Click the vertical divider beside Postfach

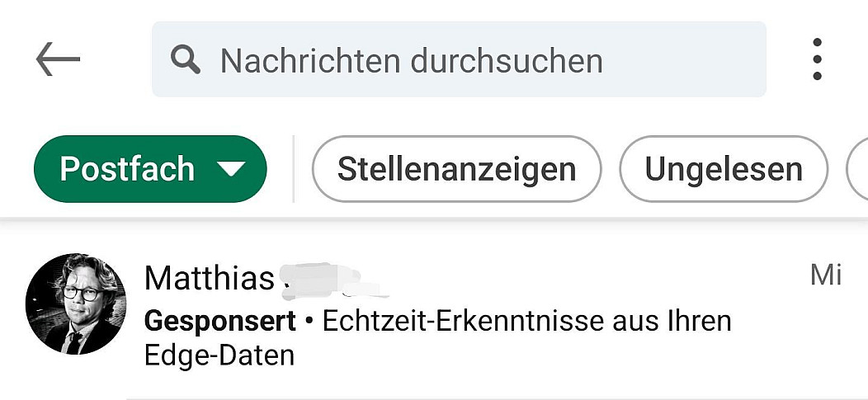click(293, 169)
